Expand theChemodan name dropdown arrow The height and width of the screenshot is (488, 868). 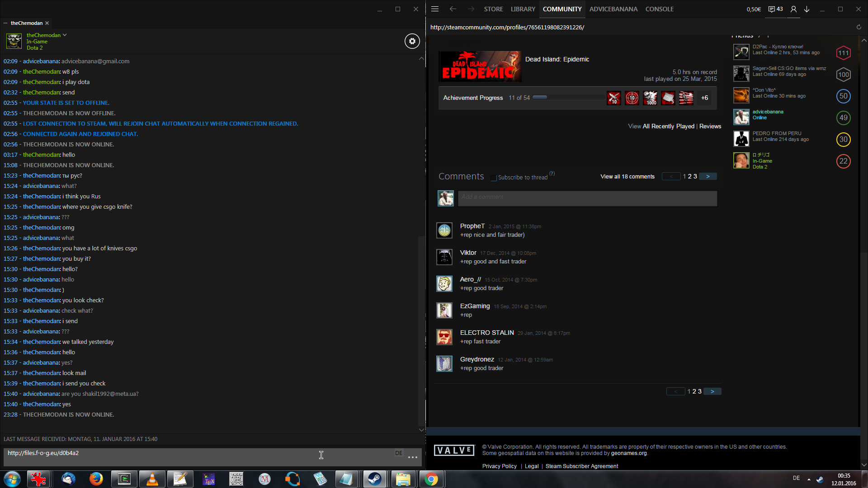pyautogui.click(x=65, y=35)
